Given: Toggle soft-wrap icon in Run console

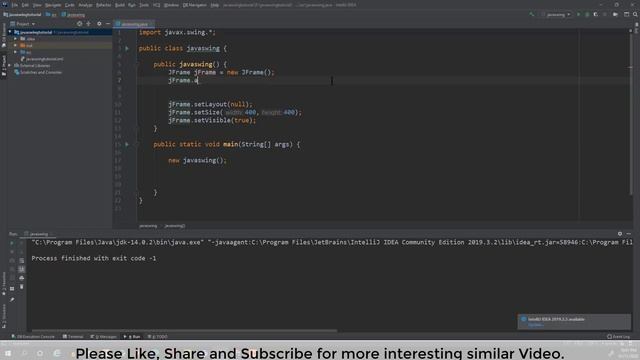Looking at the screenshot, I should 22,260.
